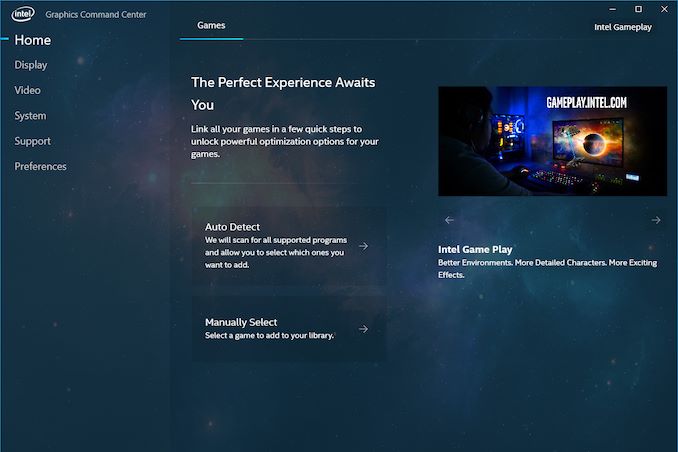Click the Auto Detect option card
Screen dimensions: 678x452
(x=288, y=246)
